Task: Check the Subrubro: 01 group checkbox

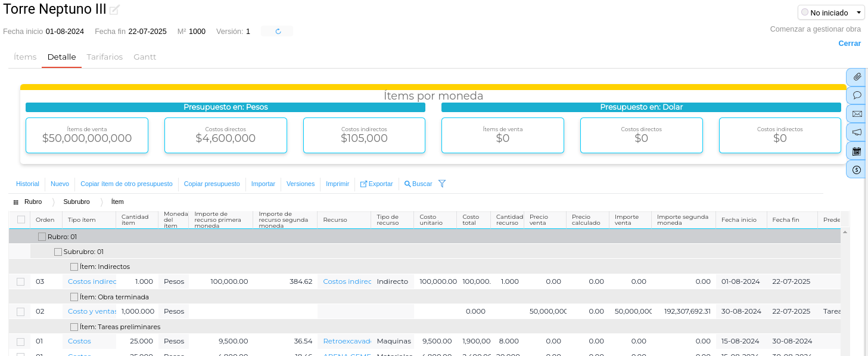Action: coord(58,252)
